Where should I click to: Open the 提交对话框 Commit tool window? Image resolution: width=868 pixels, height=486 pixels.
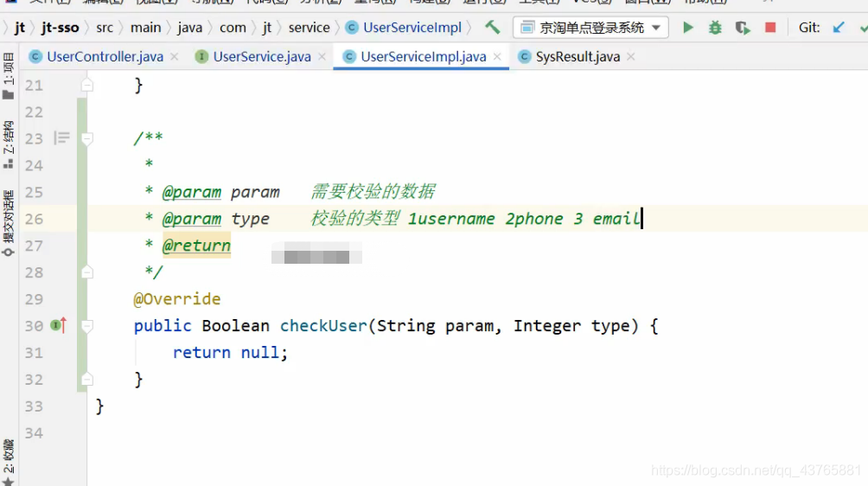[9, 223]
